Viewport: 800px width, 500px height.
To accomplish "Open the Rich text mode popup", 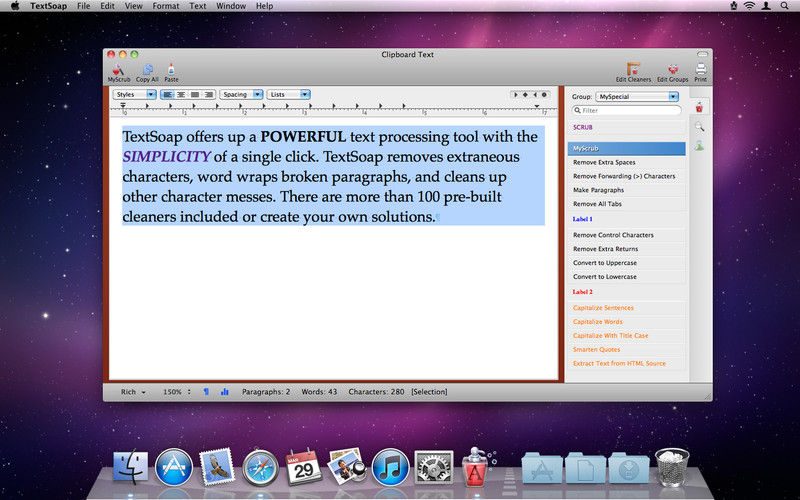I will click(x=133, y=392).
